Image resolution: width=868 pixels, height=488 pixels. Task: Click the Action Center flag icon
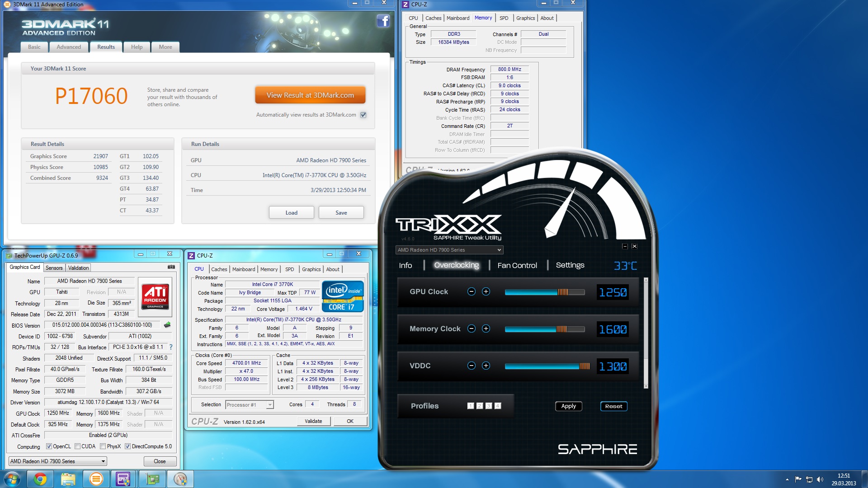[798, 479]
